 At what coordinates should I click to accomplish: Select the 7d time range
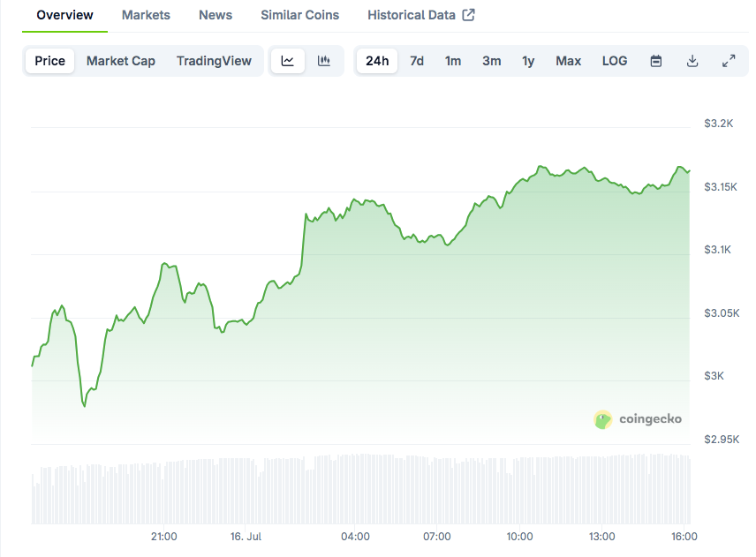tap(416, 61)
